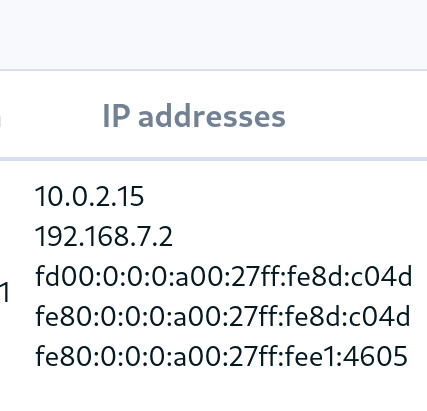Click the word "IP" in the header
This screenshot has height=411, width=427.
116,116
